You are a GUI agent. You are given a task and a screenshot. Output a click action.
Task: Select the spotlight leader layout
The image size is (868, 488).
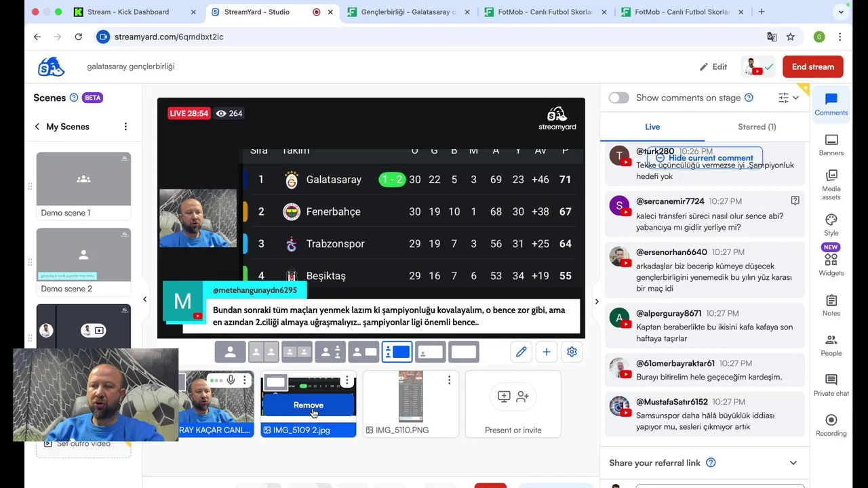330,352
